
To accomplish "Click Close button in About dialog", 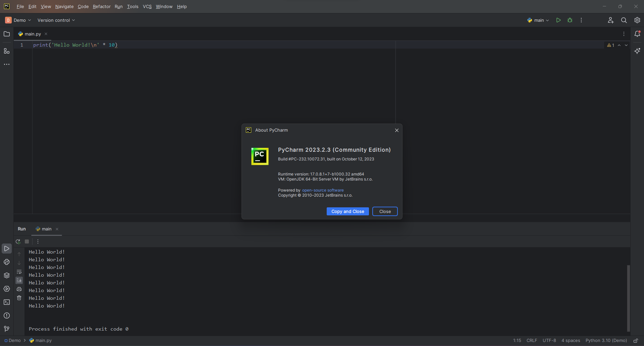I will 385,211.
